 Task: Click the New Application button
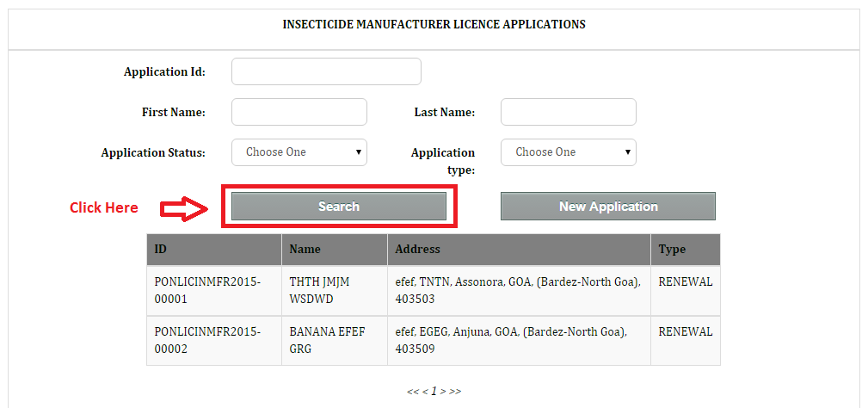pyautogui.click(x=607, y=207)
